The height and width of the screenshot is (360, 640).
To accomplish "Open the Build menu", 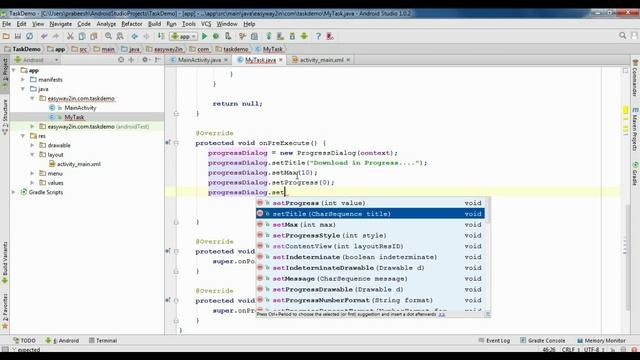I will (x=154, y=24).
